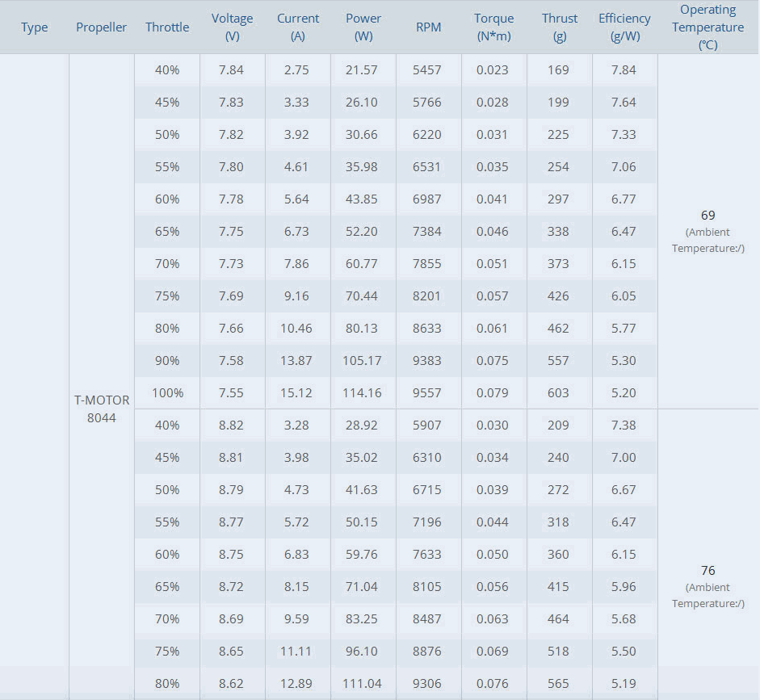Click the Efficiency (g/W) column header
The image size is (760, 700).
[624, 27]
